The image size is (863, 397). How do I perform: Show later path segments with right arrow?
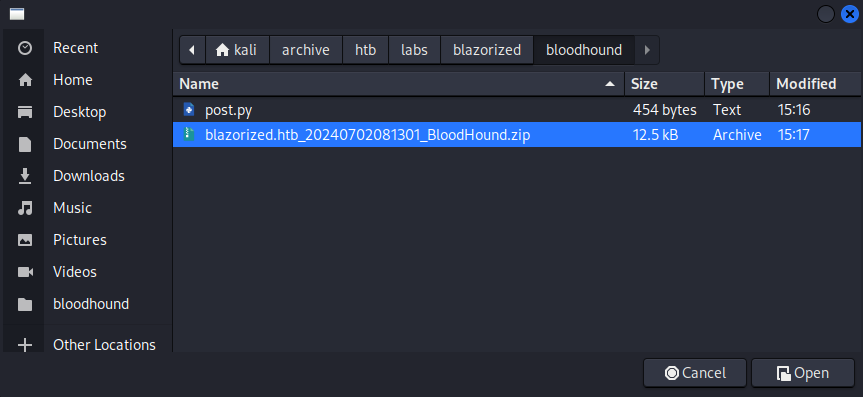tap(647, 50)
